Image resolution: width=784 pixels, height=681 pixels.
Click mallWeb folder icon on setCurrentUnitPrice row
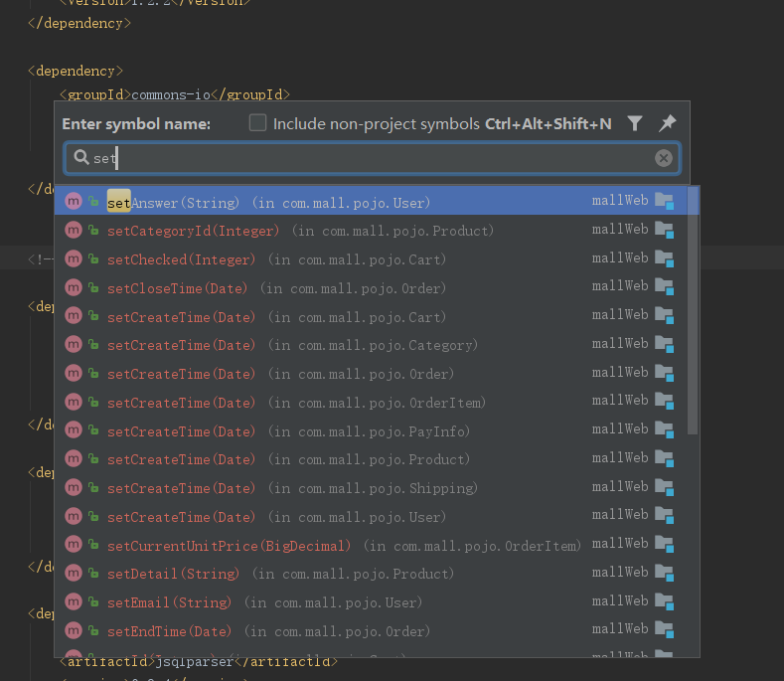click(665, 545)
